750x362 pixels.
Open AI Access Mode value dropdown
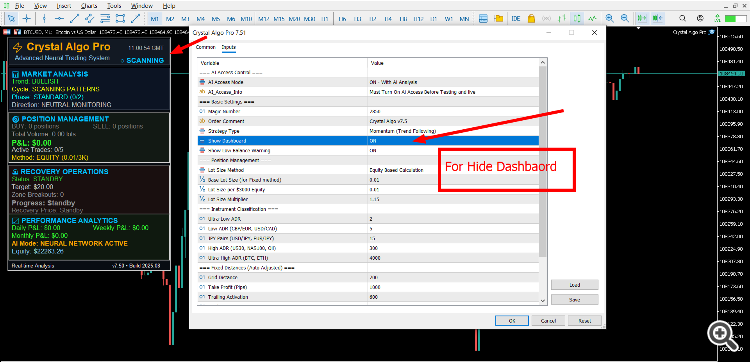[453, 82]
